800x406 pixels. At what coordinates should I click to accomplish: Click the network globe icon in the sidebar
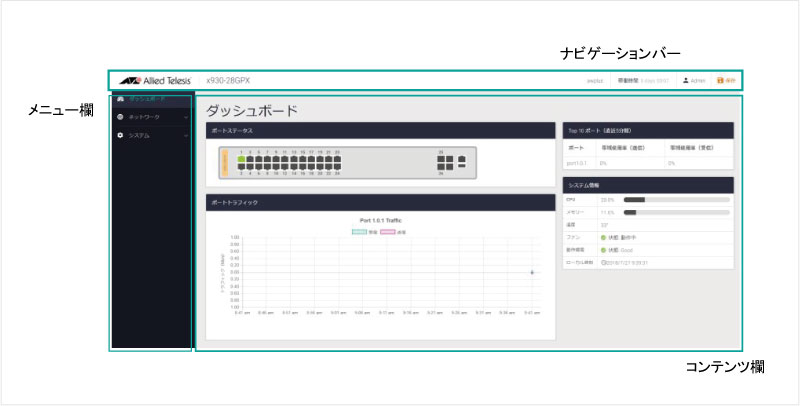pos(120,117)
